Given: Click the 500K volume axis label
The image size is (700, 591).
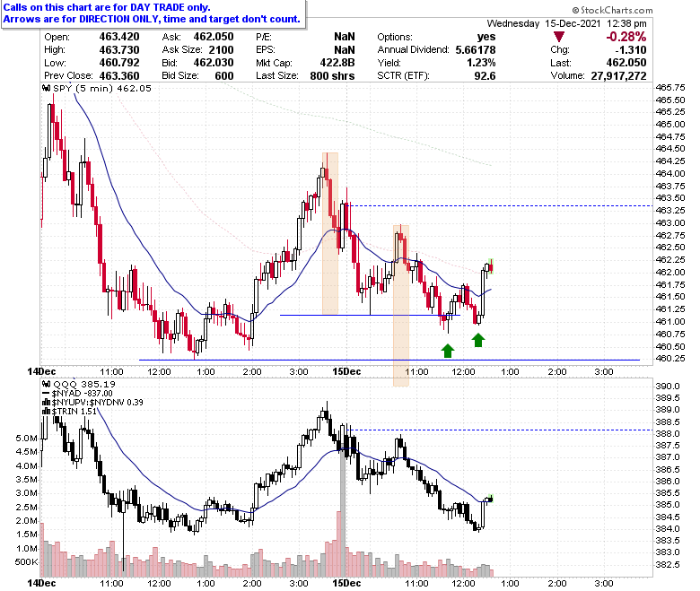Looking at the screenshot, I should click(x=26, y=562).
